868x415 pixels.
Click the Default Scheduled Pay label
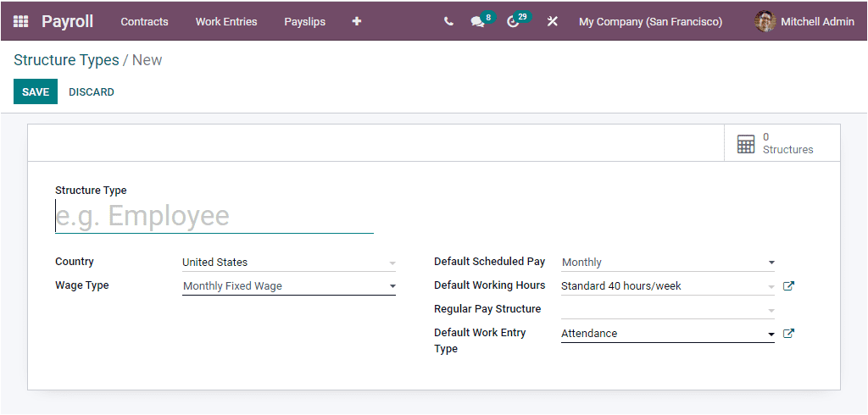coord(489,262)
